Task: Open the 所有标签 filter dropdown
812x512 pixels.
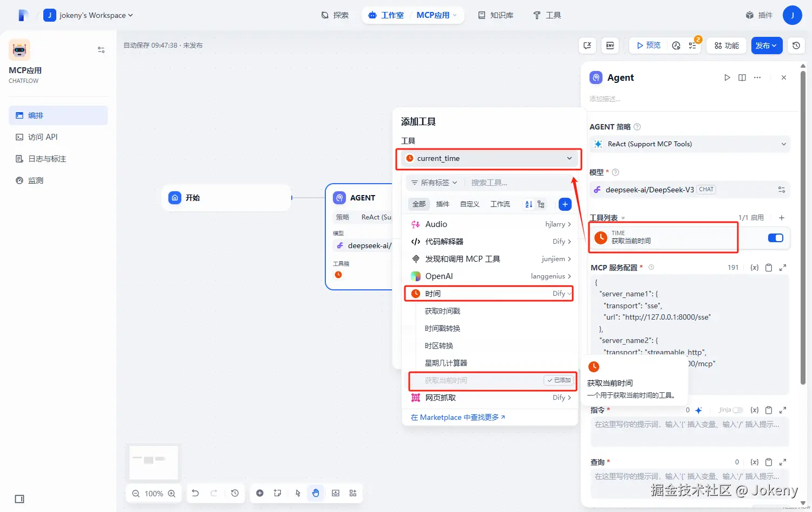Action: click(x=434, y=183)
